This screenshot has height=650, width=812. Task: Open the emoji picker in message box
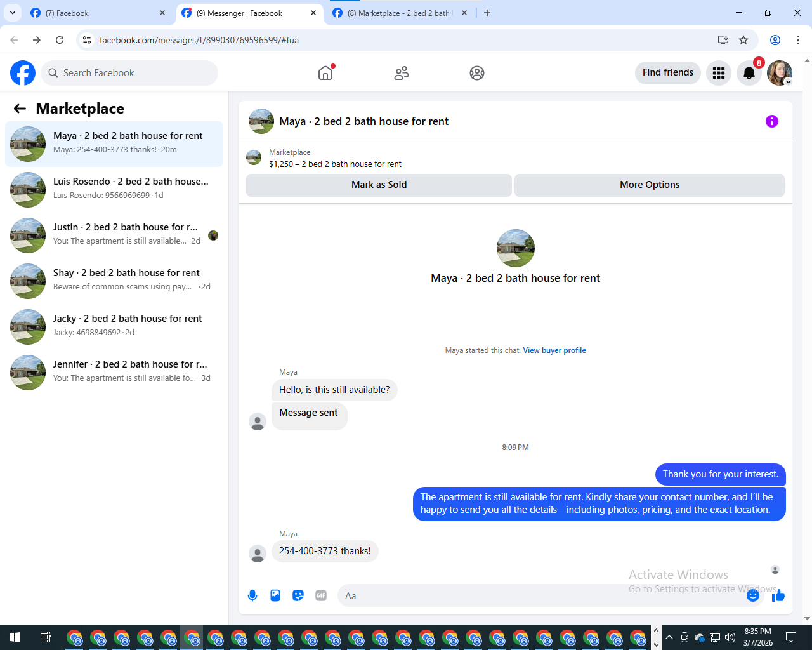click(753, 595)
